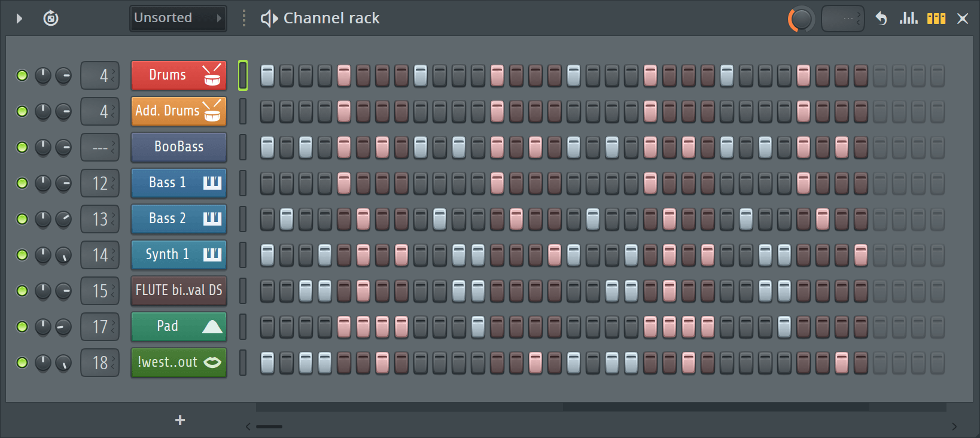The image size is (980, 438).
Task: Click the loop recording circular icon
Action: pos(51,18)
